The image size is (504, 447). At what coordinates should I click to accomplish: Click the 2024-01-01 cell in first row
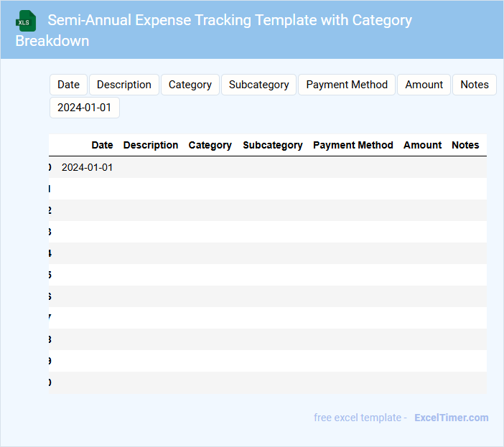(87, 167)
